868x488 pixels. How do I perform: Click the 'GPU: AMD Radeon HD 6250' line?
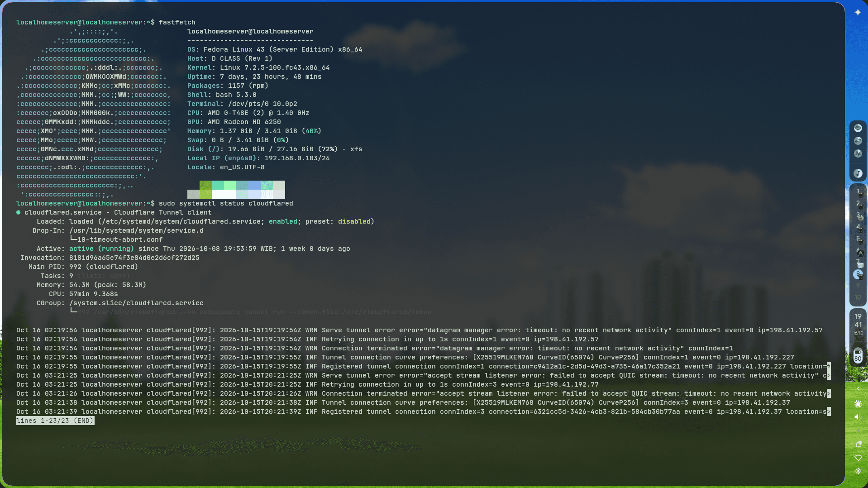tap(234, 122)
